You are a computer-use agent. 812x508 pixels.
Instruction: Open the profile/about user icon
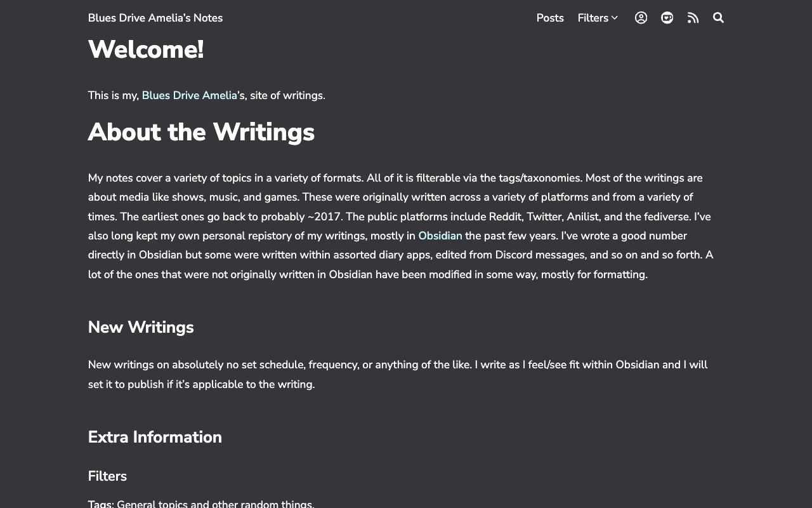point(641,18)
